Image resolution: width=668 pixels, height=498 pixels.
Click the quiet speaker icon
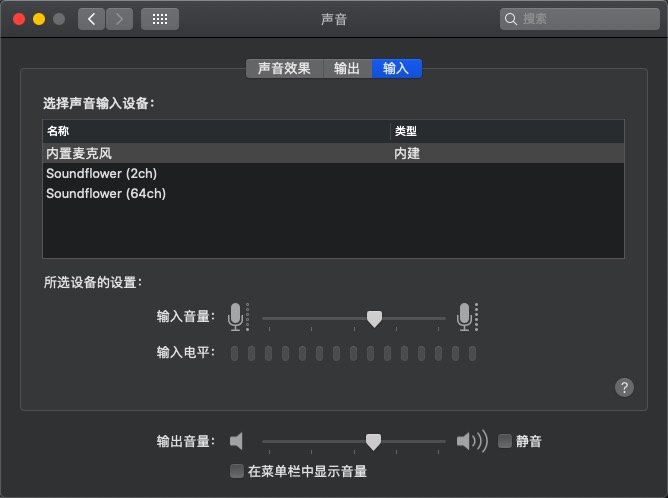(x=236, y=441)
